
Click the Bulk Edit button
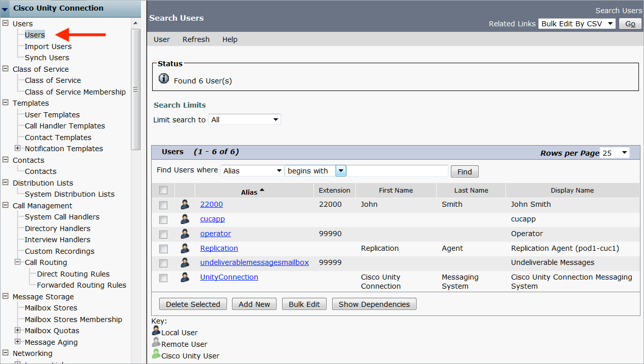(304, 304)
